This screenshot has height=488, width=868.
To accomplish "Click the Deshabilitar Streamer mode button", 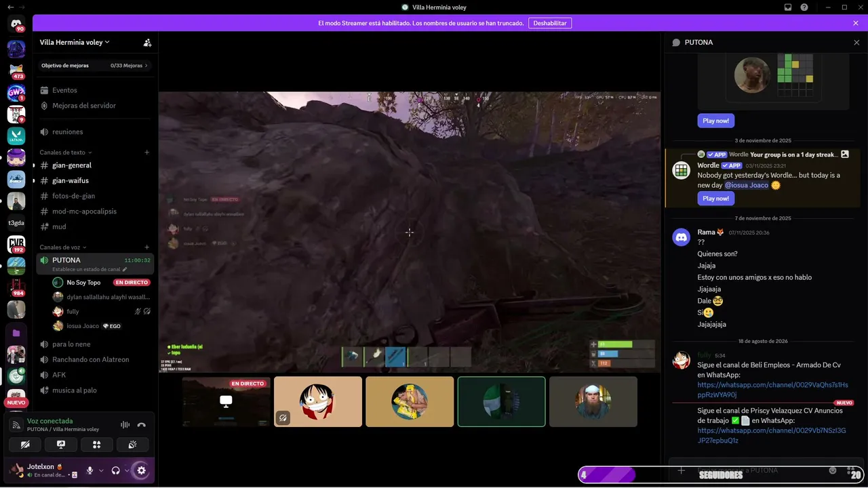I will pos(550,23).
